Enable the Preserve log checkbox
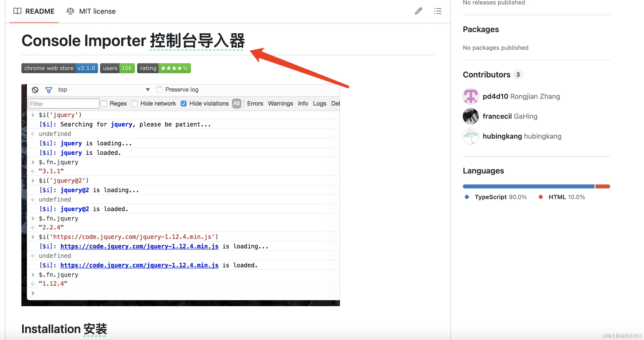The height and width of the screenshot is (340, 644). coord(159,90)
